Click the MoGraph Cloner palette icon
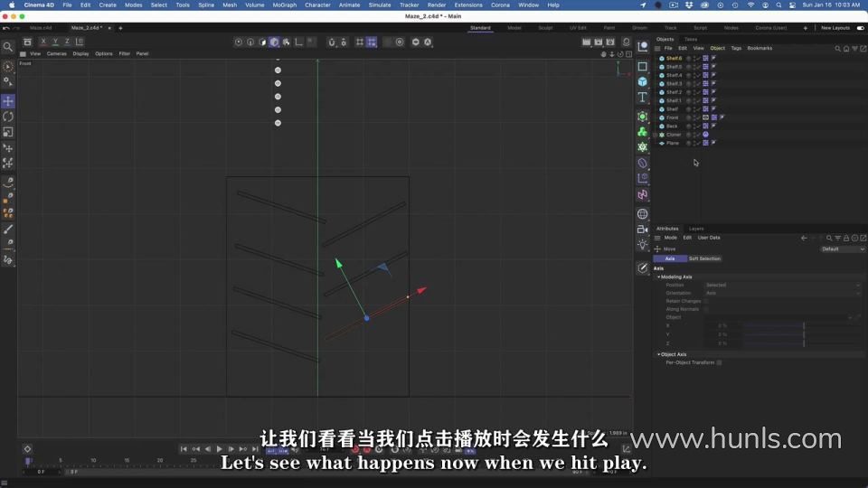 tap(642, 147)
